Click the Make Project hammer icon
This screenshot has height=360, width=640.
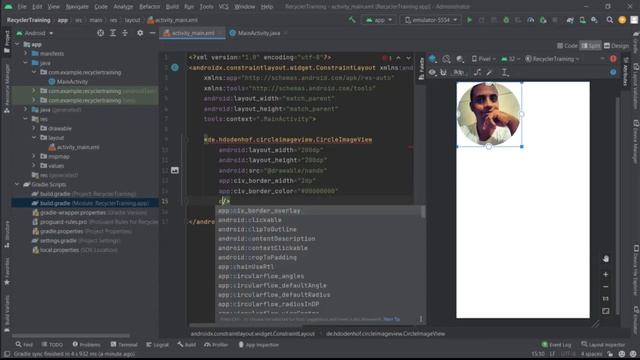point(352,20)
